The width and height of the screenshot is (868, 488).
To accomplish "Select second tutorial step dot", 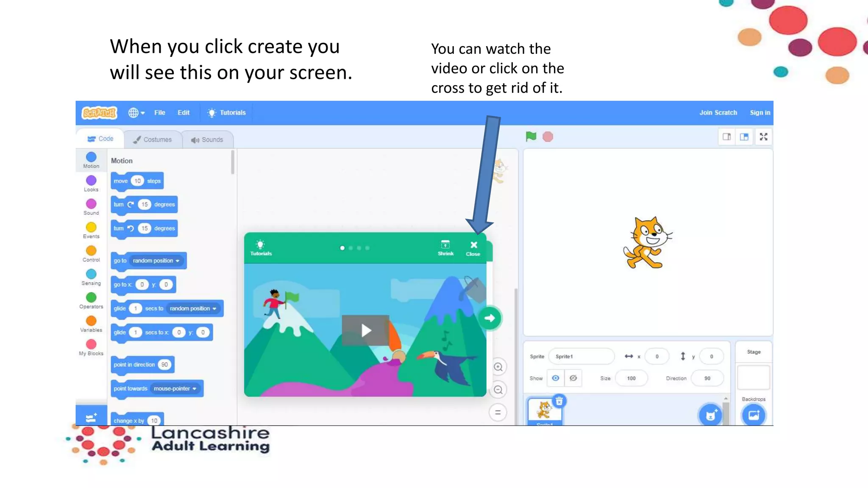I will (x=351, y=248).
